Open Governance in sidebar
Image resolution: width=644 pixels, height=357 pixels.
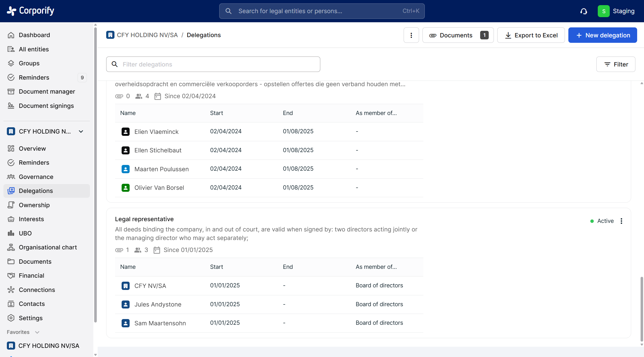click(36, 177)
